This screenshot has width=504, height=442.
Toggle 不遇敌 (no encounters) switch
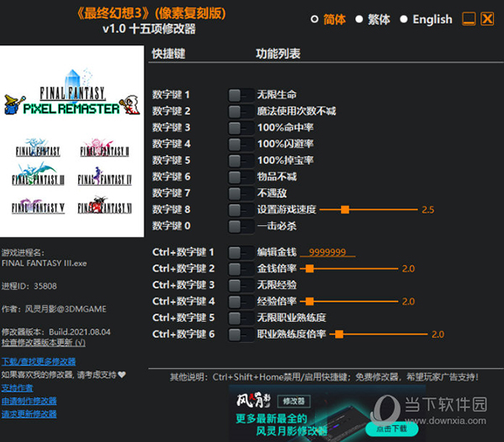[x=241, y=193]
